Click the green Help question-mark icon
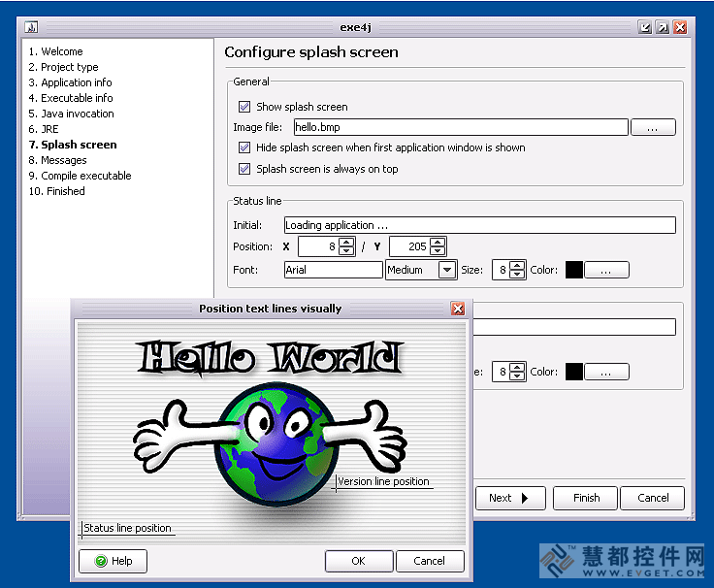 [x=101, y=561]
